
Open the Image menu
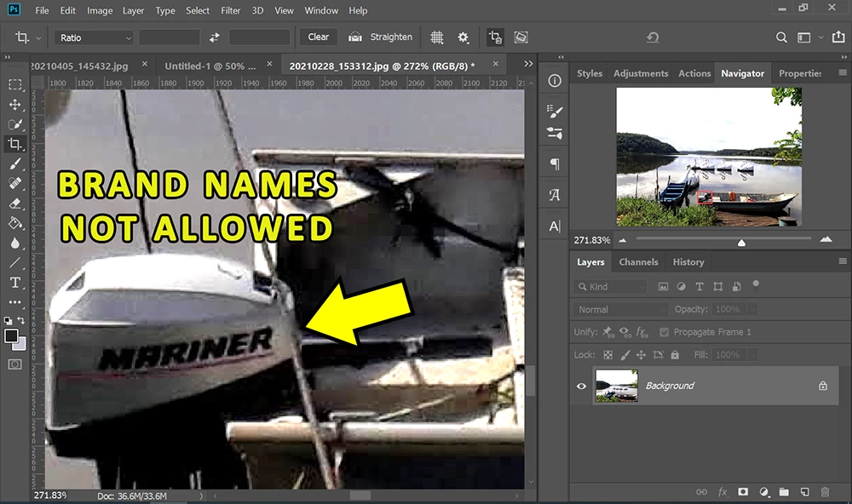pyautogui.click(x=100, y=10)
